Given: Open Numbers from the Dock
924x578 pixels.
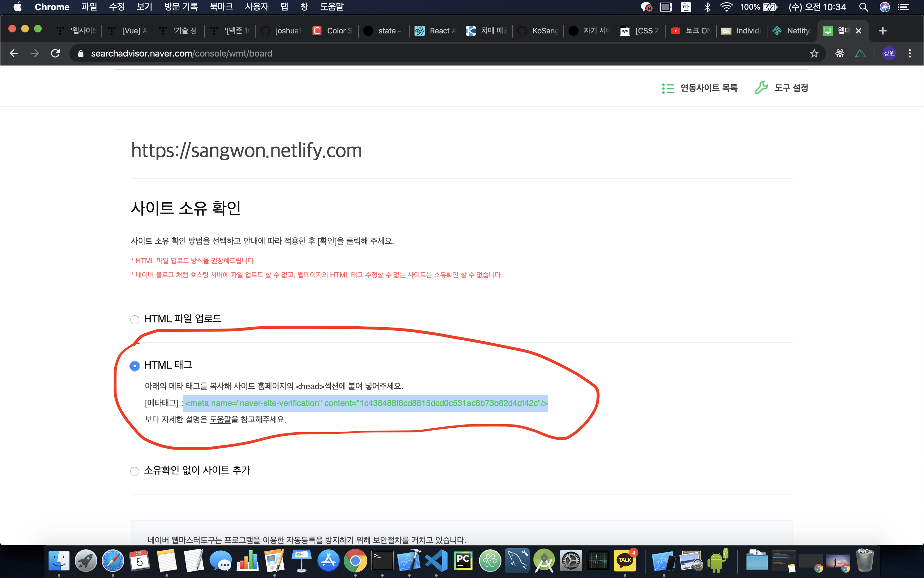Looking at the screenshot, I should pos(248,561).
